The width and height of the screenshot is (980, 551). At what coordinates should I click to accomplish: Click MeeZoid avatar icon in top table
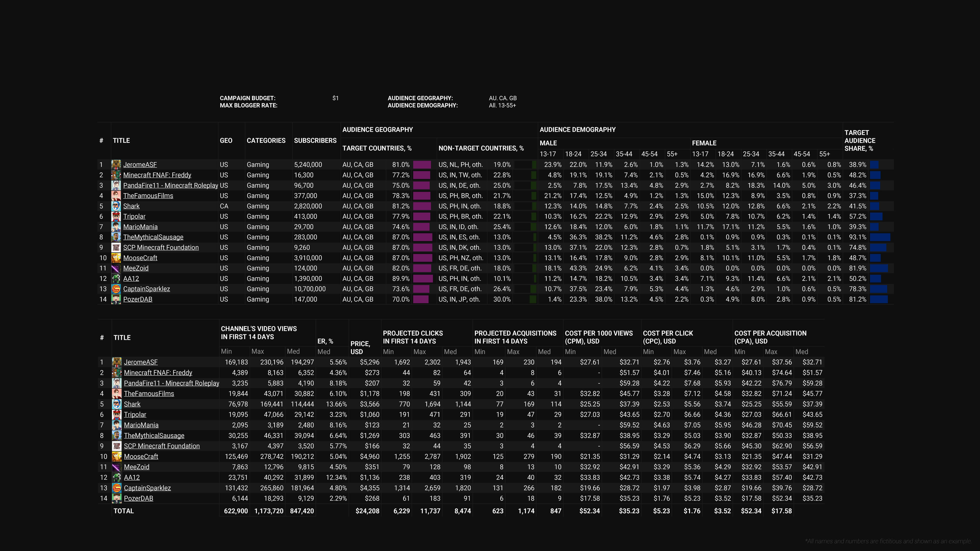coord(116,268)
